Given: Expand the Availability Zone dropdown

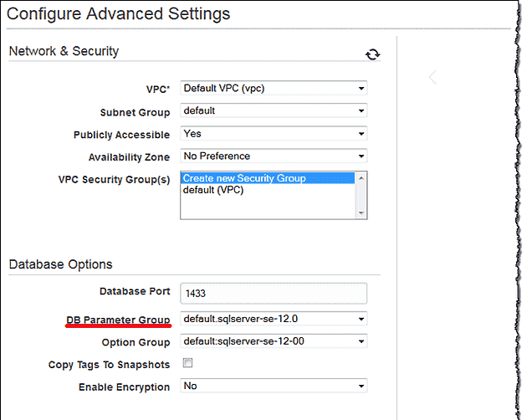Looking at the screenshot, I should click(274, 156).
